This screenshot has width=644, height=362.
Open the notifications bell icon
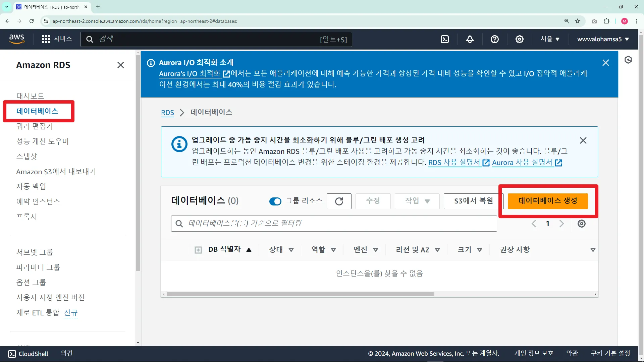coord(470,39)
